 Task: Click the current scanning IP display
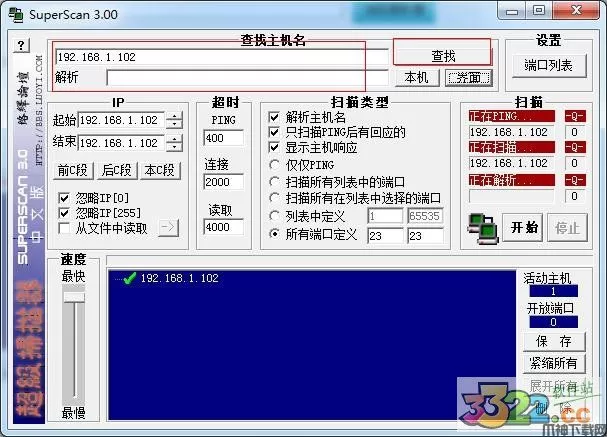(511, 163)
